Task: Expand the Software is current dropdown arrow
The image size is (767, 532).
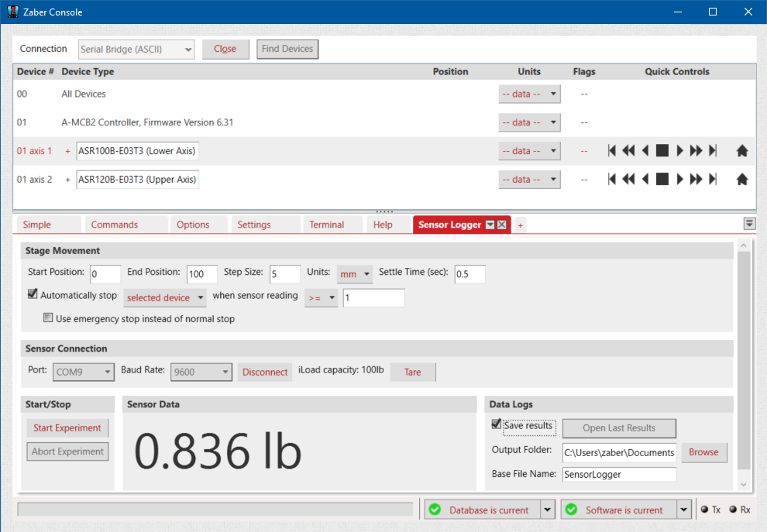Action: (x=684, y=510)
